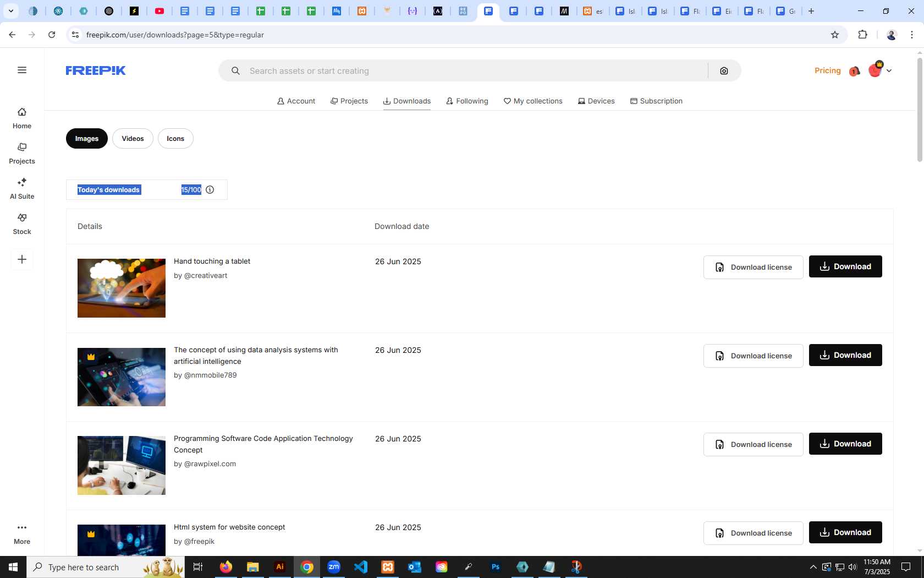Viewport: 924px width, 578px height.
Task: Open the Following tab
Action: click(467, 101)
